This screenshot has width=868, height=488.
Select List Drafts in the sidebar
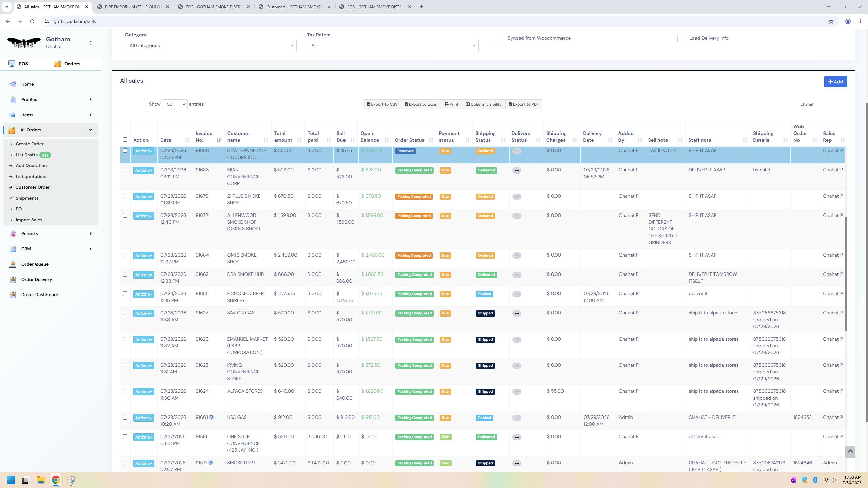click(x=26, y=155)
